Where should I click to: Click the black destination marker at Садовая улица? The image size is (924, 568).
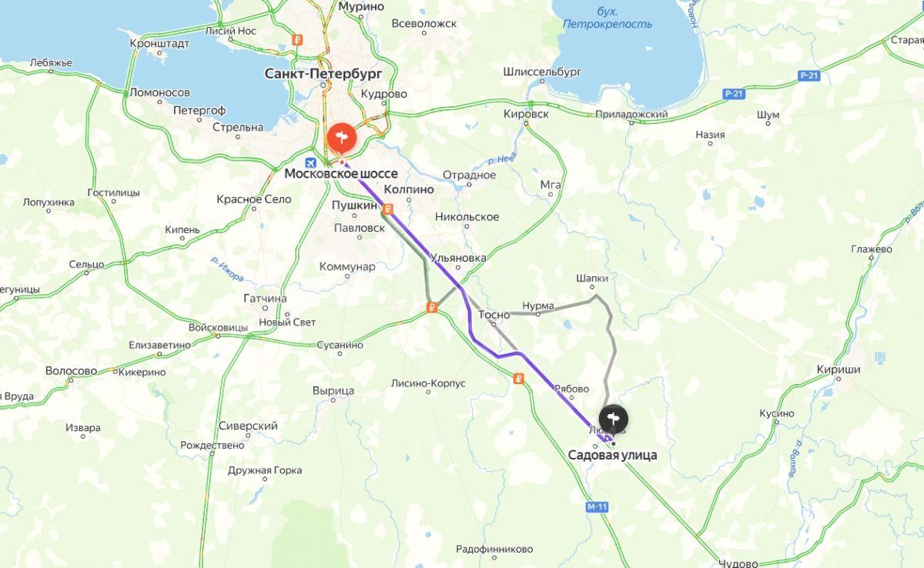click(x=613, y=419)
